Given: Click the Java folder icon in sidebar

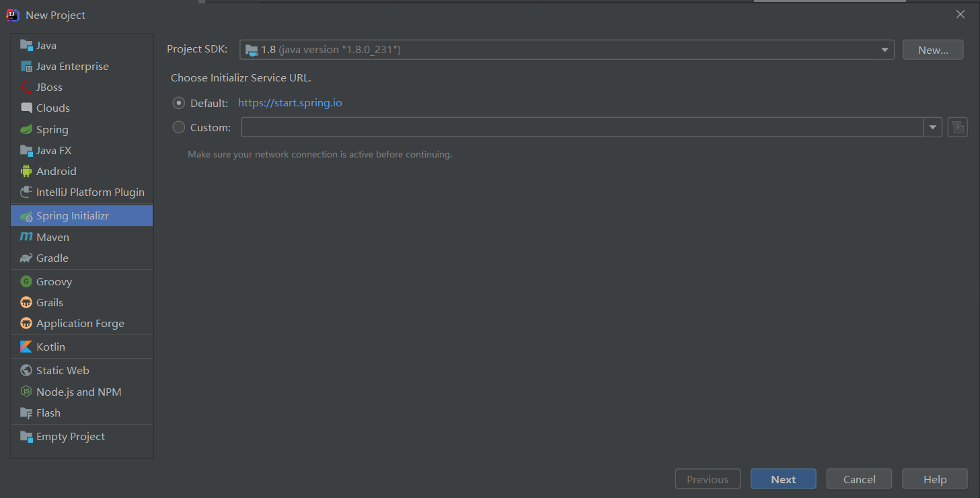Looking at the screenshot, I should (26, 45).
